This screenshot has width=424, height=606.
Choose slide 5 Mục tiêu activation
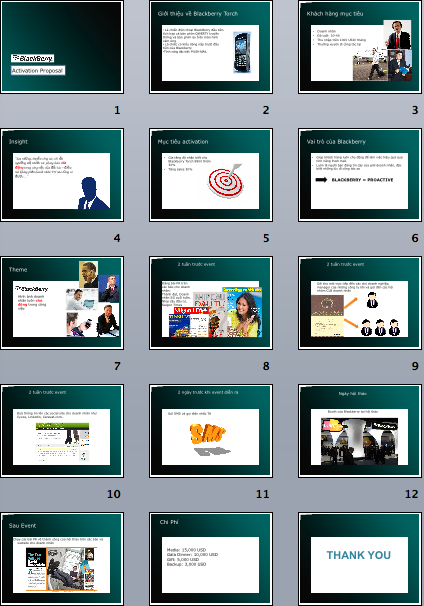point(211,175)
